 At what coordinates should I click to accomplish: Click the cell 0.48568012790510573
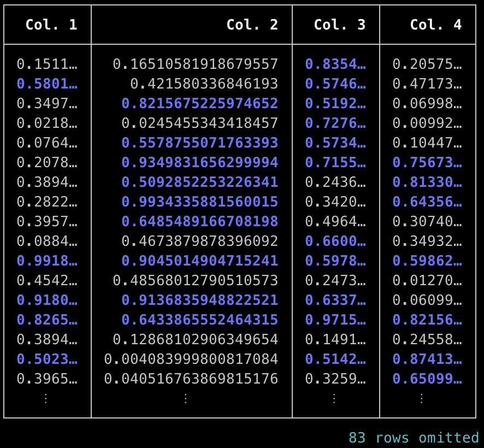pos(196,280)
